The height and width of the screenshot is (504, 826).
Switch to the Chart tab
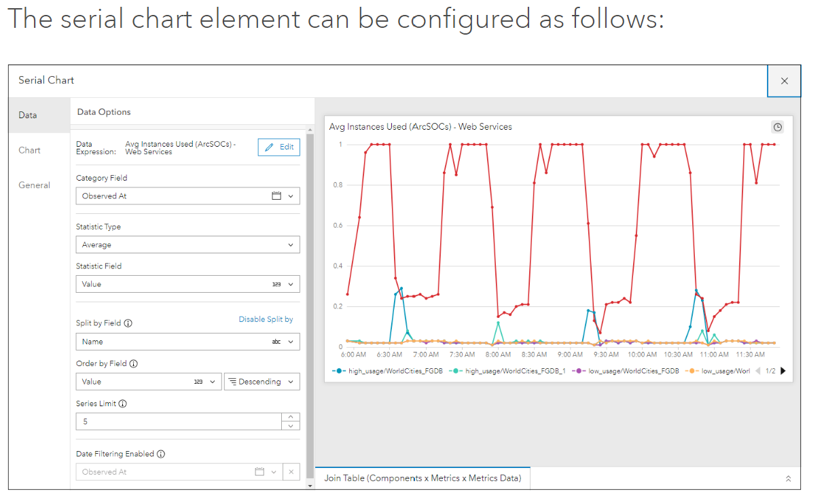pos(29,150)
